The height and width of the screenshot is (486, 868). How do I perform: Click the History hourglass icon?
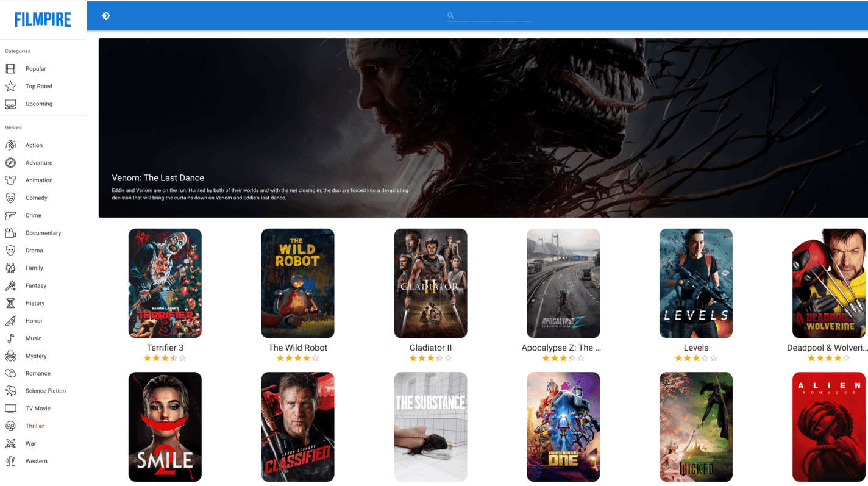(x=10, y=303)
